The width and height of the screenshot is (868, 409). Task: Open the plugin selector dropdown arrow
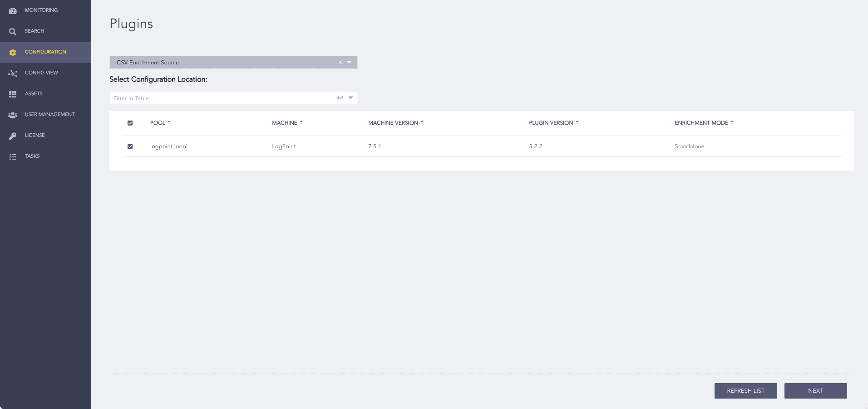tap(350, 62)
